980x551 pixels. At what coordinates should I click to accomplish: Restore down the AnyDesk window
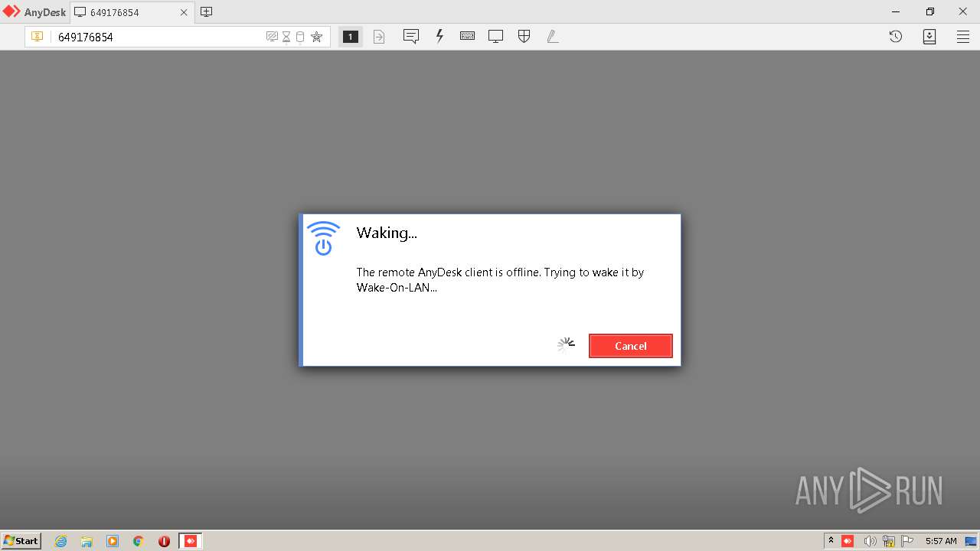click(929, 11)
